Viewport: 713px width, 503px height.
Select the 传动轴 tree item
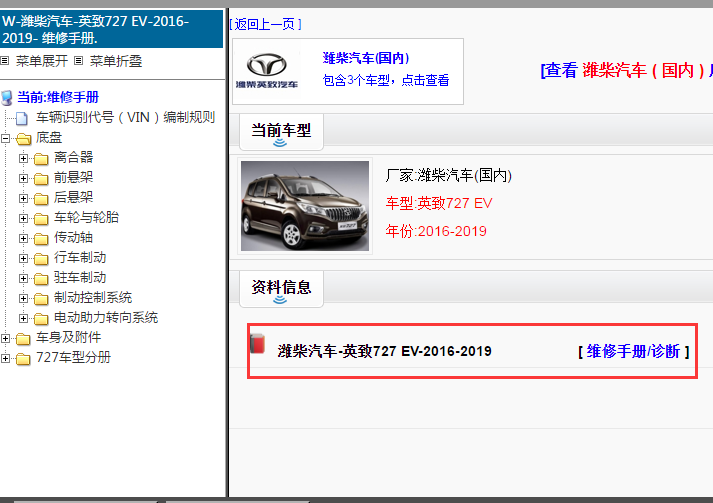point(74,237)
